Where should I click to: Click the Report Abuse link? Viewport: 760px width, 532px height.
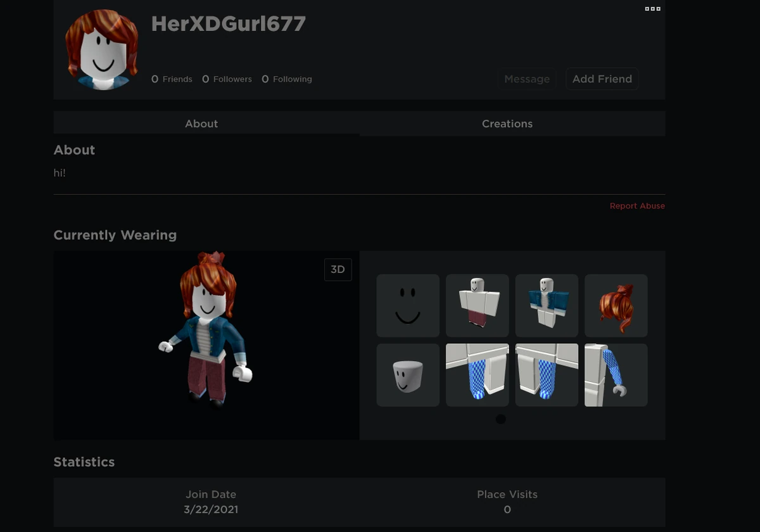pyautogui.click(x=637, y=206)
